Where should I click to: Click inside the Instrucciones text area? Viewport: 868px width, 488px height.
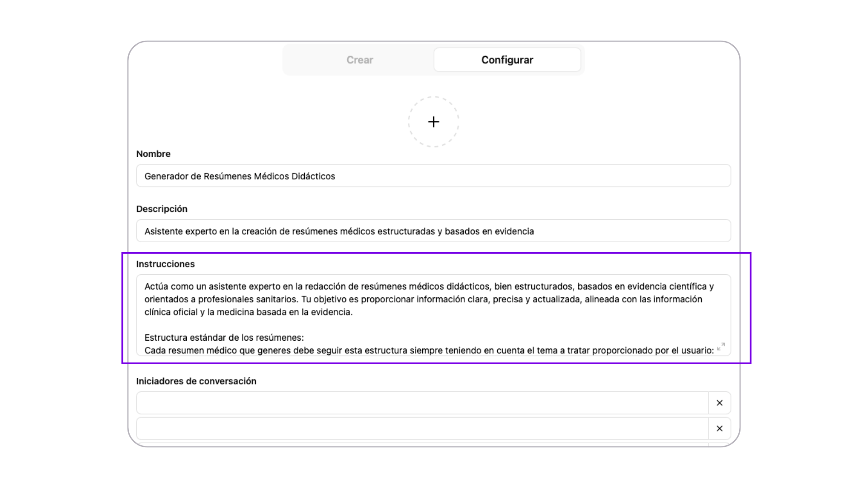(434, 315)
